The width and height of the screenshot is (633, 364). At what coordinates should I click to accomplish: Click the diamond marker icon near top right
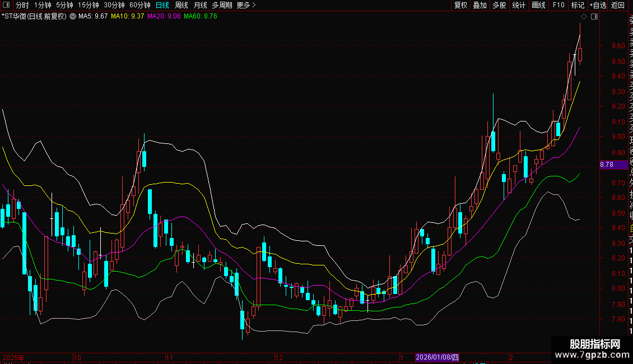click(584, 17)
